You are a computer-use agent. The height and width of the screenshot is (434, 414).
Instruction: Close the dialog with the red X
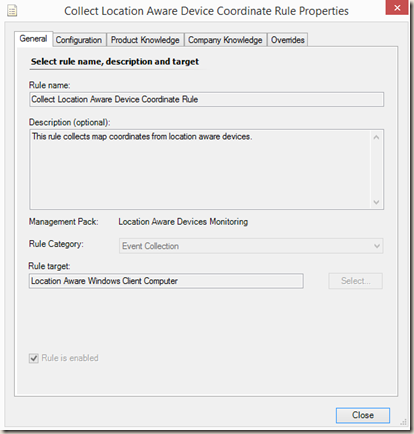point(397,8)
